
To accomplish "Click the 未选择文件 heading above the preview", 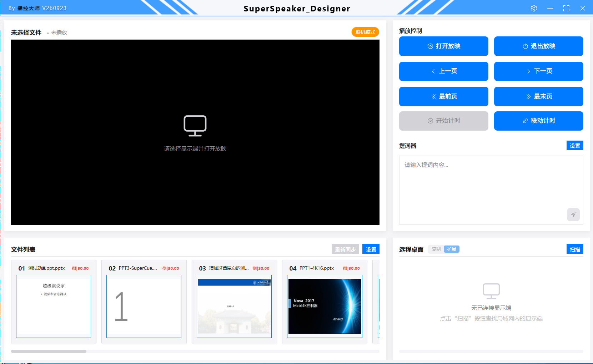I will (x=26, y=32).
